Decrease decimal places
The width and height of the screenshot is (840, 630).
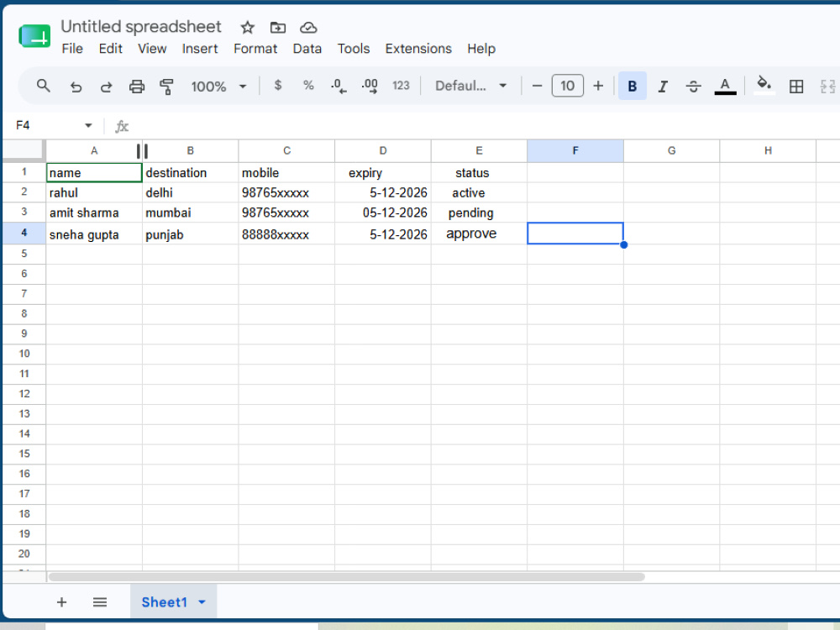[339, 86]
